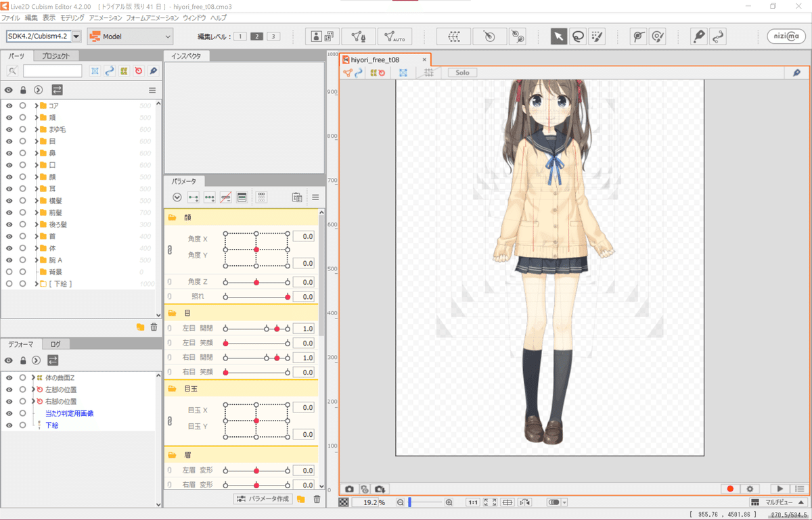Open the モデリング menu
Screen dimensions: 812x520
(72, 18)
